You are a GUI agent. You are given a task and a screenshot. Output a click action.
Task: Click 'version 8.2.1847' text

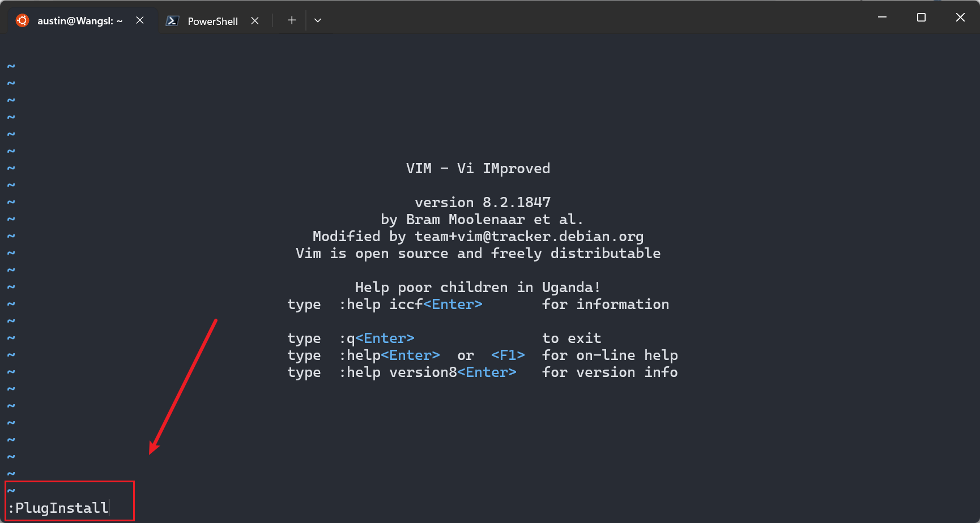pos(483,203)
